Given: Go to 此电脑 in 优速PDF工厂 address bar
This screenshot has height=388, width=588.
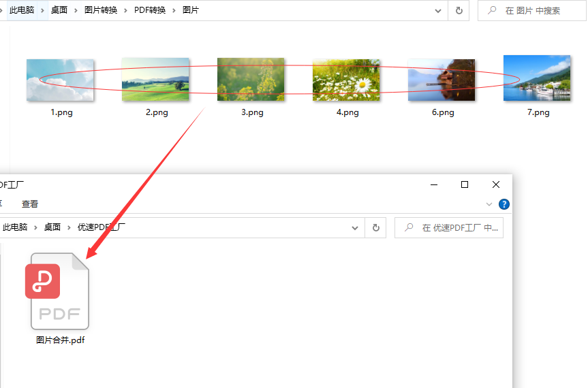Looking at the screenshot, I should pos(15,227).
